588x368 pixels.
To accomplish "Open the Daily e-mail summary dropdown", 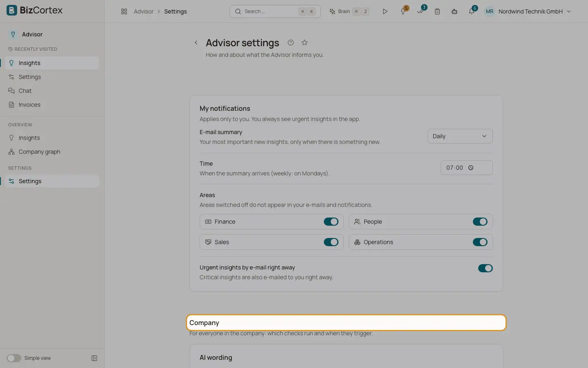I will coord(460,136).
